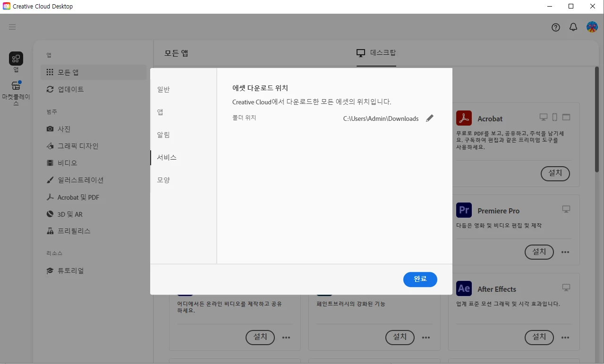Open the Help question mark icon

(x=556, y=27)
